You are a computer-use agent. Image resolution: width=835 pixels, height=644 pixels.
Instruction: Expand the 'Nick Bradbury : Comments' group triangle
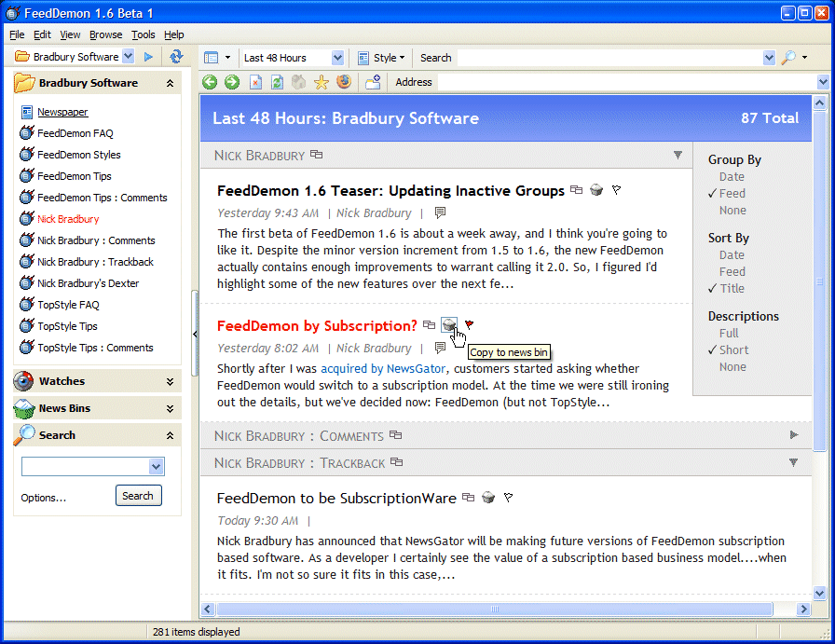[794, 435]
